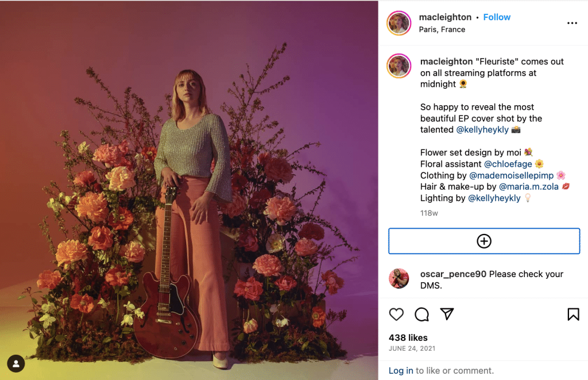588x380 pixels.
Task: Visit the @mademoisellepimp clothing profile
Action: tap(511, 175)
